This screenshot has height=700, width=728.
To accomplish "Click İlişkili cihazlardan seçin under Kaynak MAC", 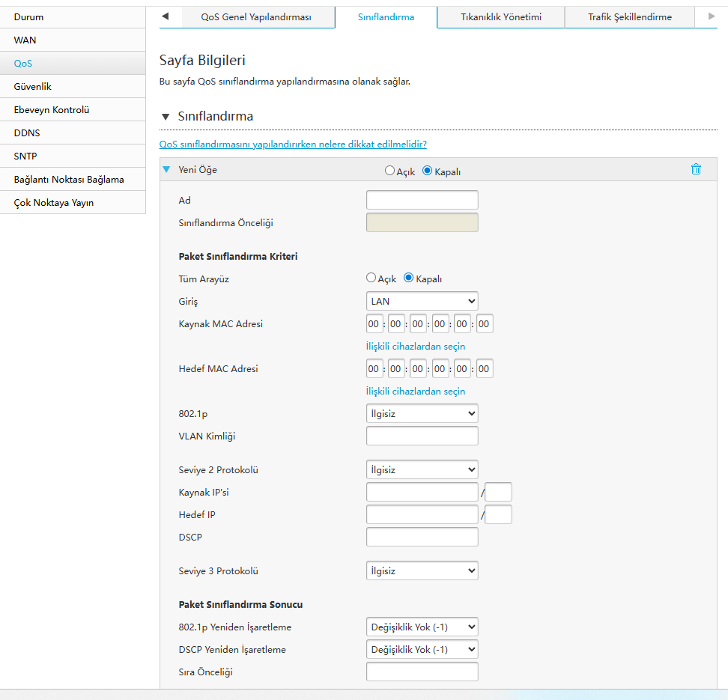I will point(416,347).
